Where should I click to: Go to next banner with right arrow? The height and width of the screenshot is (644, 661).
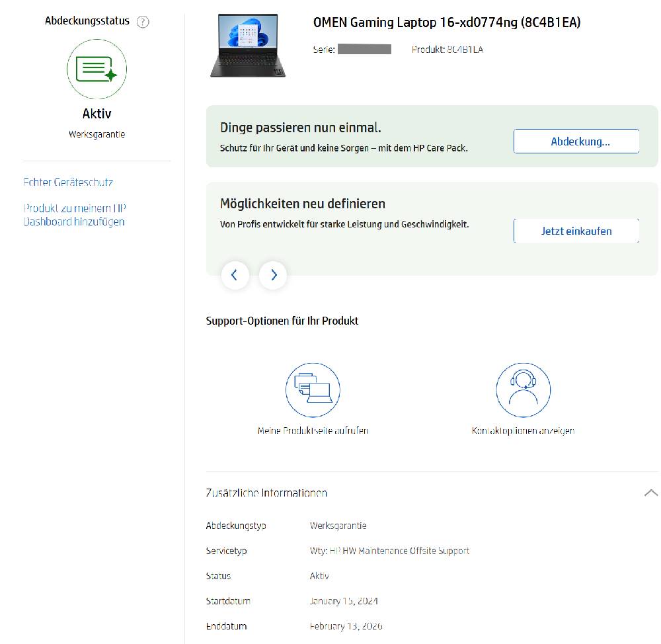coord(273,275)
